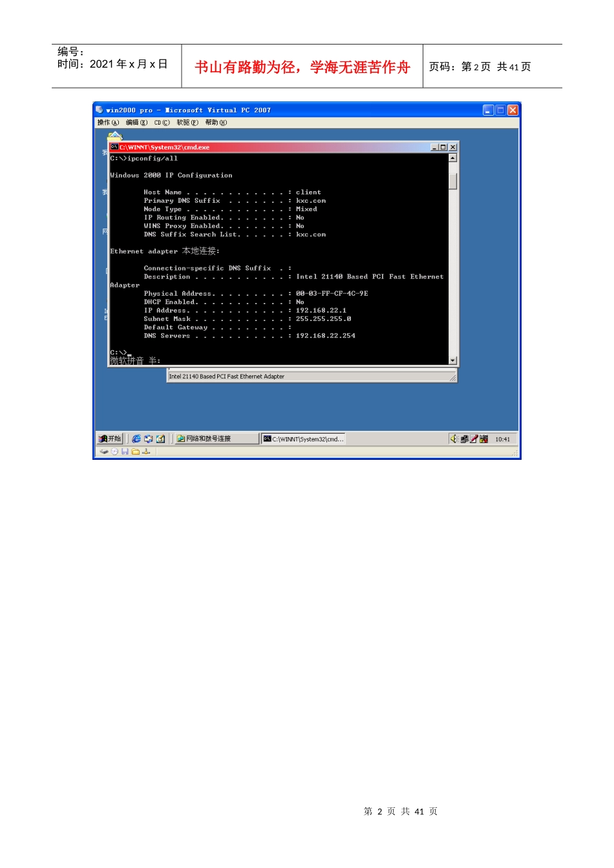Click the Virtual PC floppy status icon
The image size is (614, 868).
pyautogui.click(x=125, y=451)
